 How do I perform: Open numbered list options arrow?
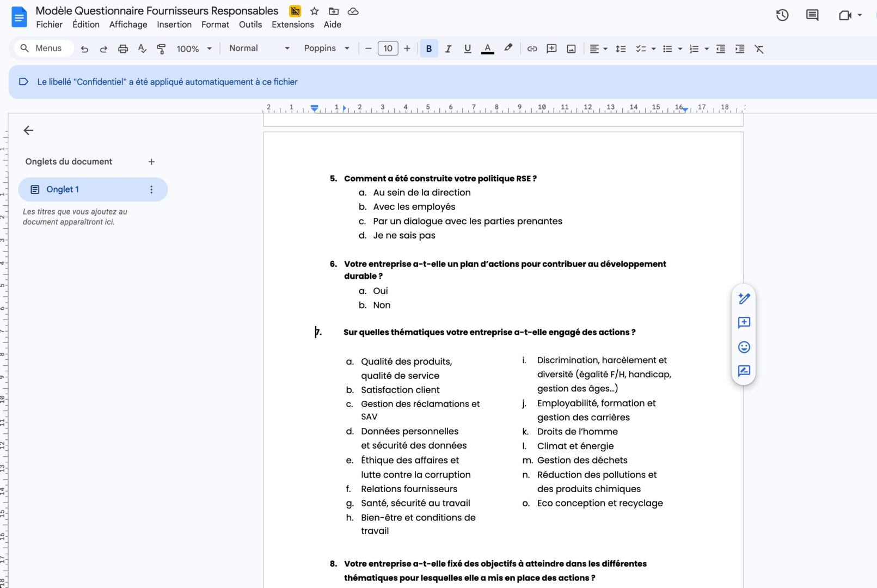click(707, 48)
